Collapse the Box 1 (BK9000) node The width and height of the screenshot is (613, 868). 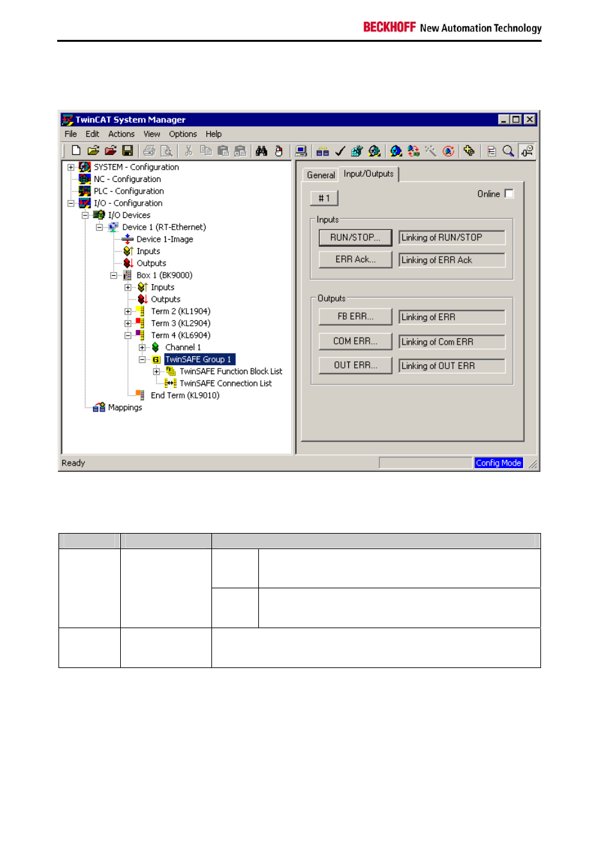click(x=114, y=275)
